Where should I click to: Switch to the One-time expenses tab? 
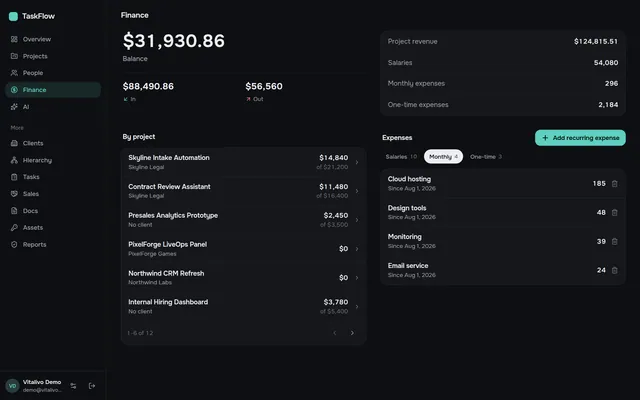[x=486, y=157]
